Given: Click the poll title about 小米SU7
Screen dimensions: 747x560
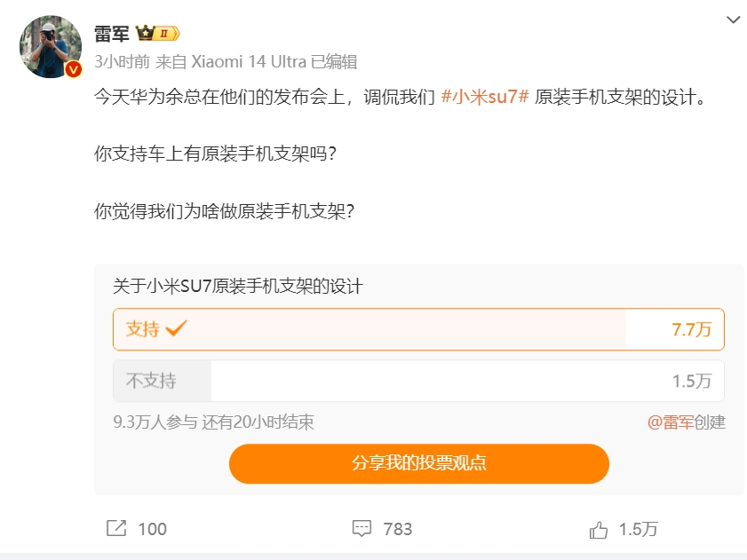Looking at the screenshot, I should click(238, 286).
